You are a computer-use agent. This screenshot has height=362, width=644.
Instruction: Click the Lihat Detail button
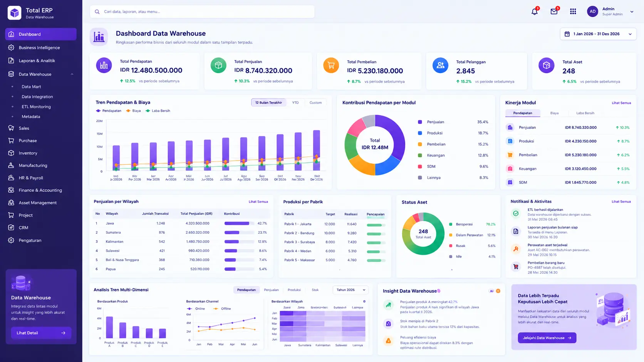click(x=41, y=333)
